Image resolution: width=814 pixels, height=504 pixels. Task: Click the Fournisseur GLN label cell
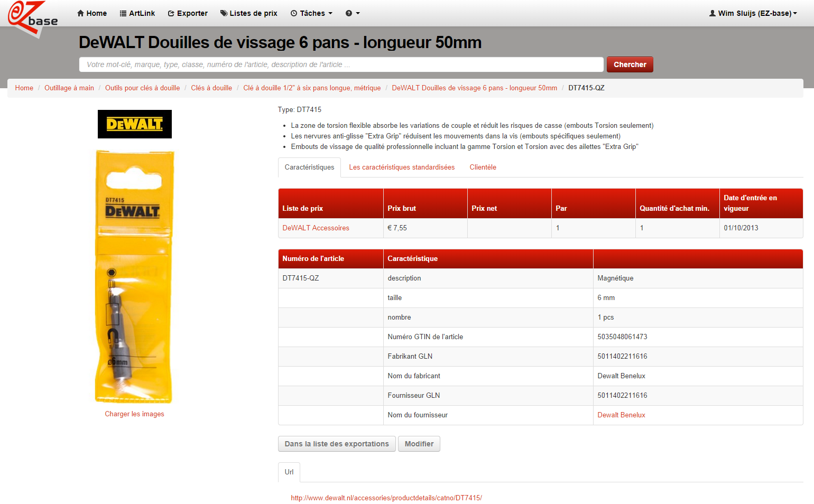(488, 396)
